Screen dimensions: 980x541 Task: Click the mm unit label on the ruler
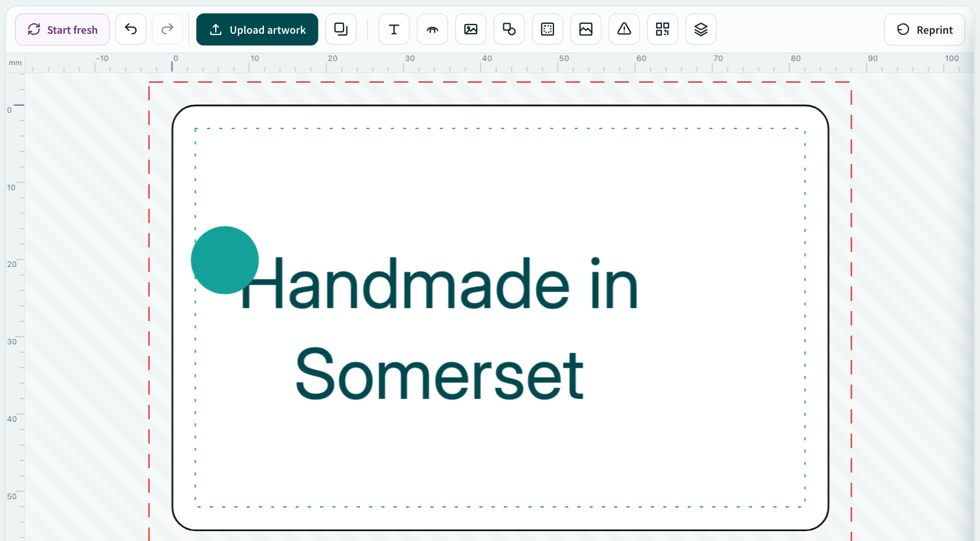pos(15,63)
